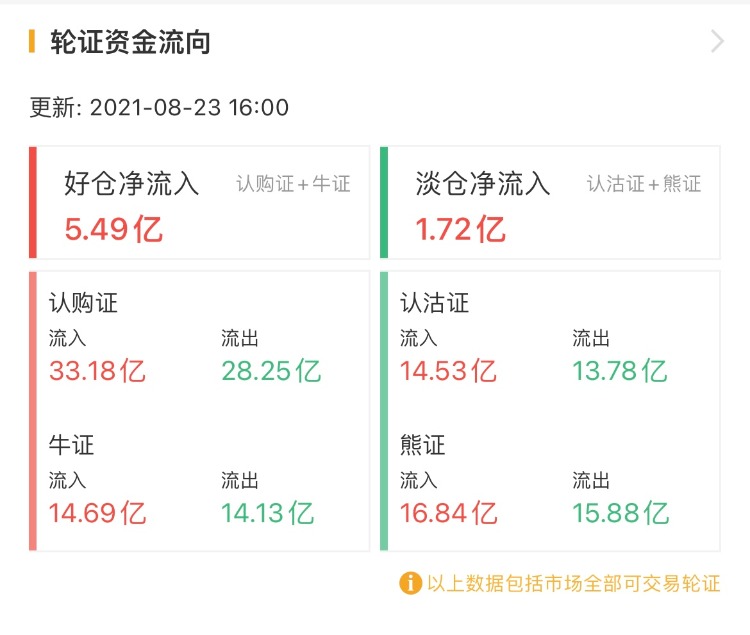Click 认沽证 inflow value 14.53亿
750x635 pixels.
(x=449, y=372)
